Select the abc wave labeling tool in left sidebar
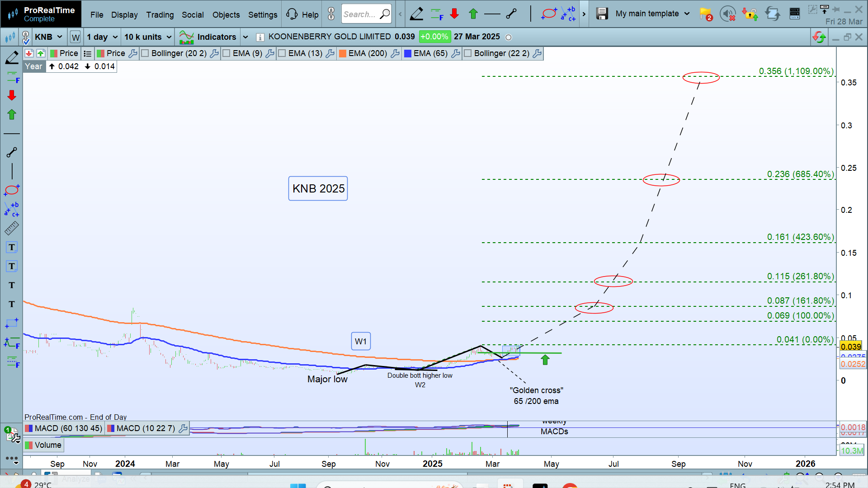Viewport: 868px width, 488px height. point(12,209)
